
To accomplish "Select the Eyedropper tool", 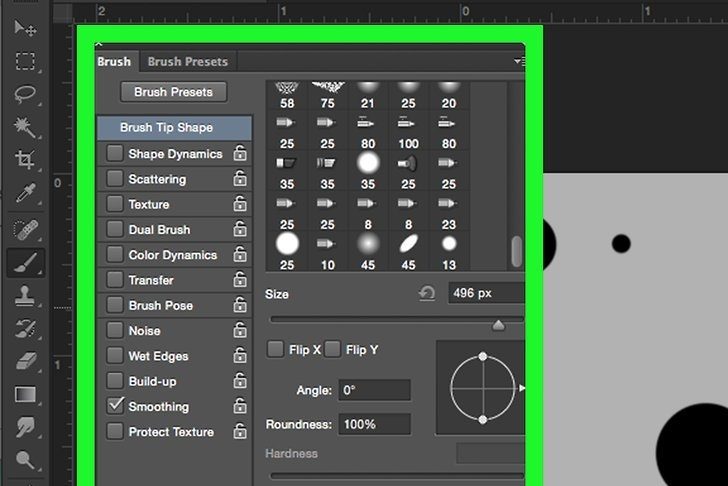I will coord(24,194).
